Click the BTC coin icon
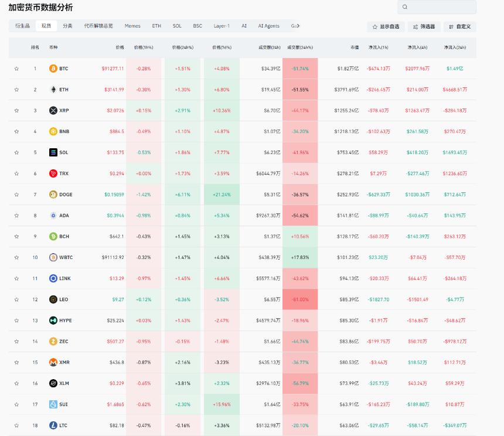This screenshot has height=436, width=504. 53,69
